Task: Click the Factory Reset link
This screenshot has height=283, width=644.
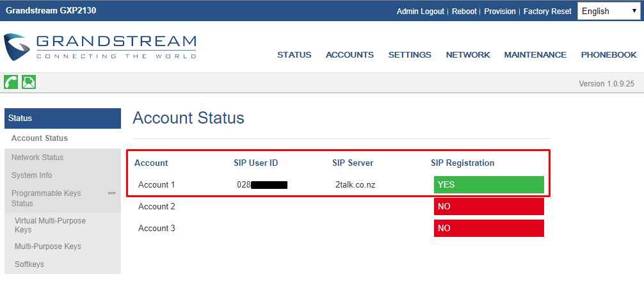Action: (547, 12)
